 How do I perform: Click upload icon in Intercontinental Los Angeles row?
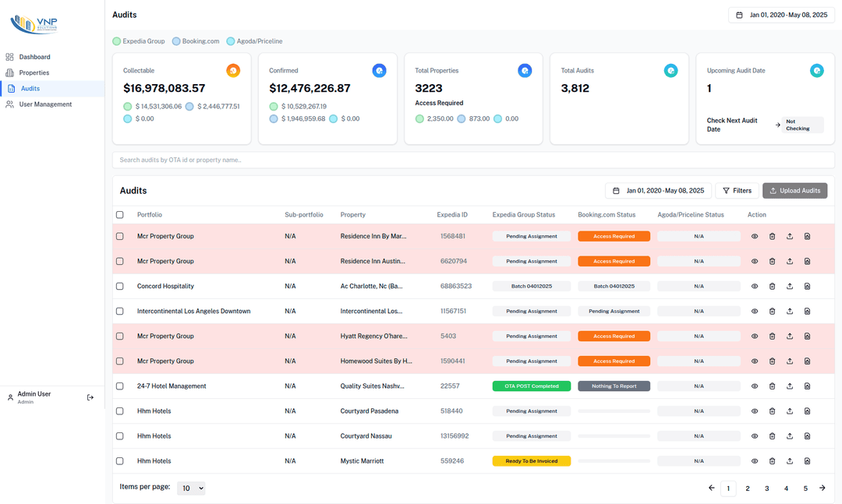tap(790, 312)
